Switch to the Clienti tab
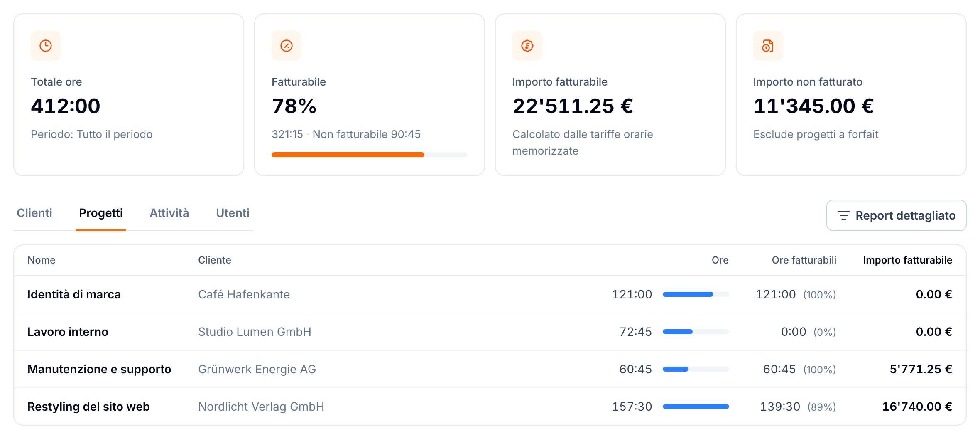Viewport: 980px width, 439px height. coord(34,213)
